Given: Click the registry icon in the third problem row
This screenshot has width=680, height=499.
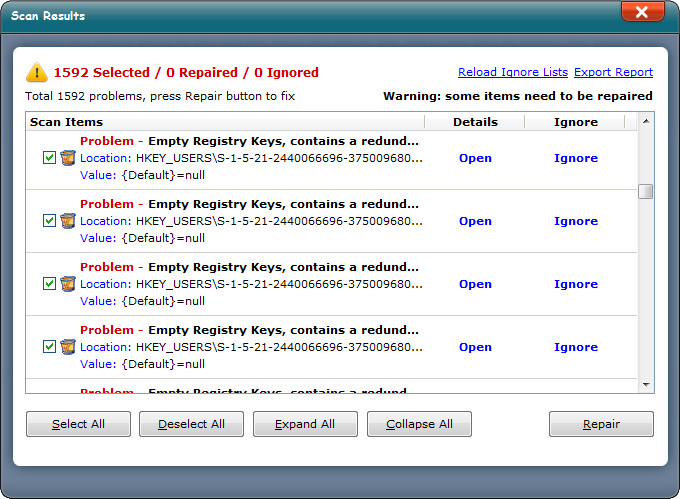Looking at the screenshot, I should tap(68, 284).
